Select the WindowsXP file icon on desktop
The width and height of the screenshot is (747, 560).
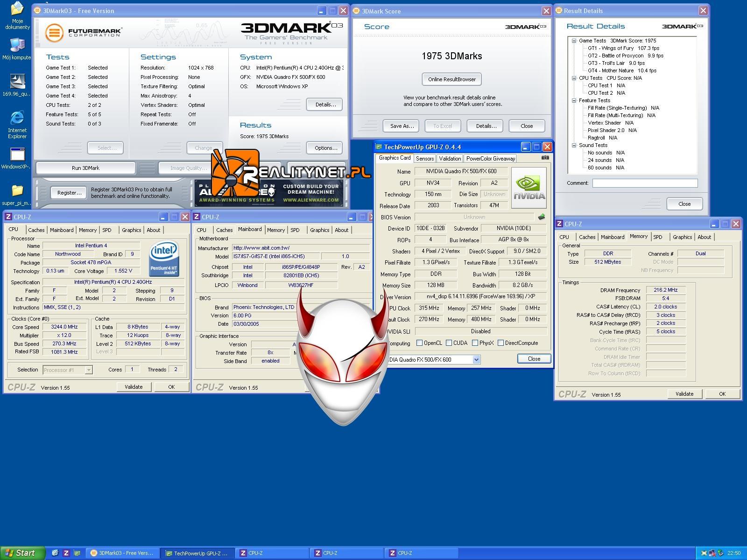tap(17, 159)
